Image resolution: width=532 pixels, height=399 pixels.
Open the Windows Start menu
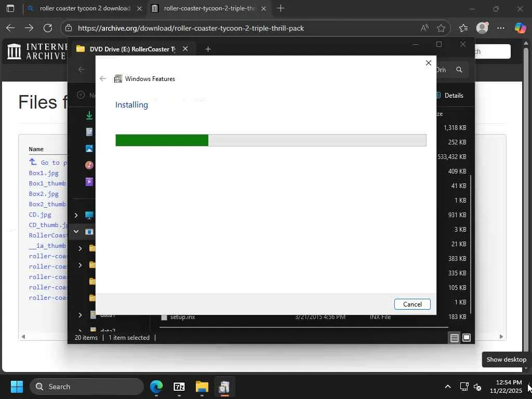click(x=17, y=387)
